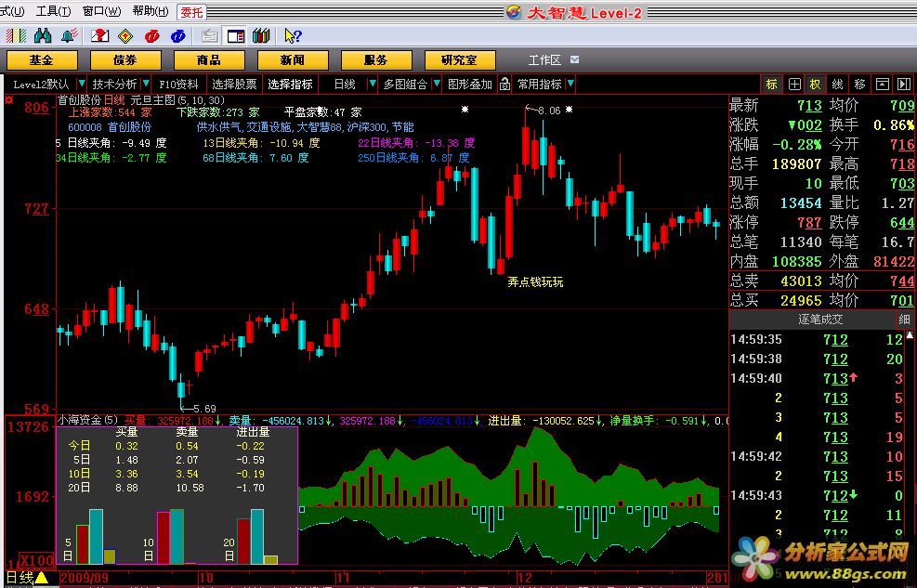Open the 帮助(H) menu
The height and width of the screenshot is (588, 917).
tap(151, 11)
